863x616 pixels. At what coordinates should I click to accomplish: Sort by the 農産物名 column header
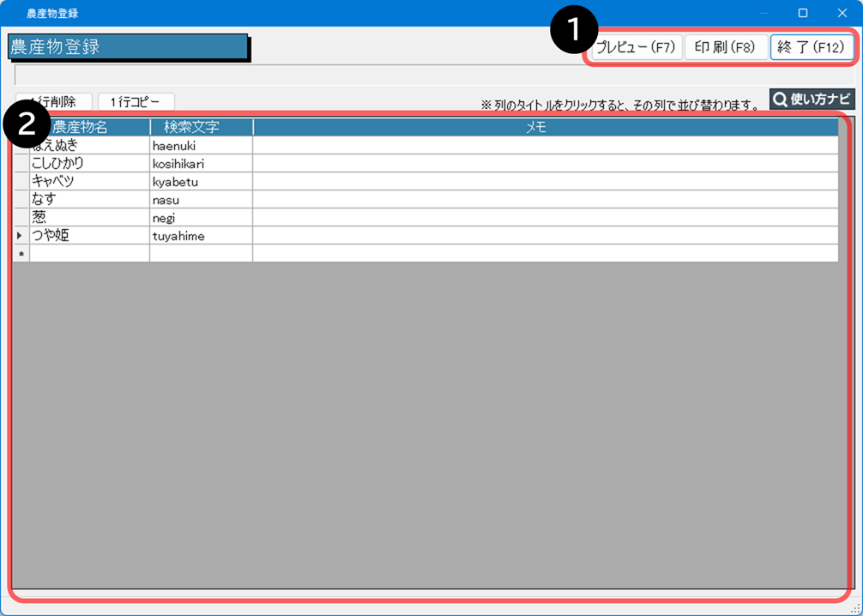pos(89,127)
